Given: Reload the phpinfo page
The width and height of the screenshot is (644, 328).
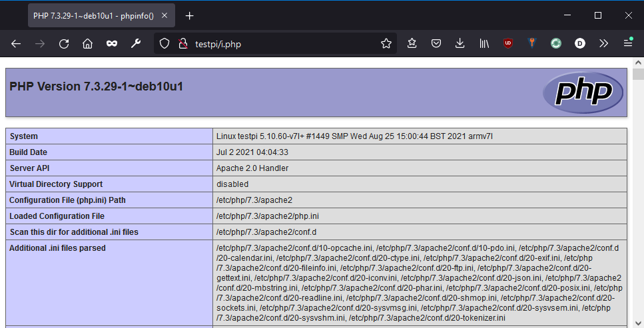Looking at the screenshot, I should (64, 43).
